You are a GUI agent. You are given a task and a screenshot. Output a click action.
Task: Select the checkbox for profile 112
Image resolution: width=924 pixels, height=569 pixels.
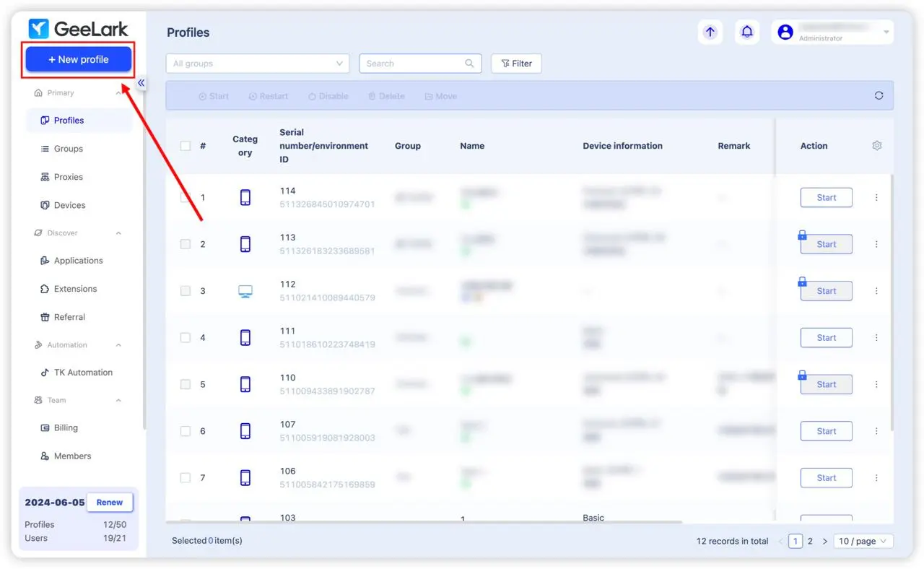(x=185, y=290)
